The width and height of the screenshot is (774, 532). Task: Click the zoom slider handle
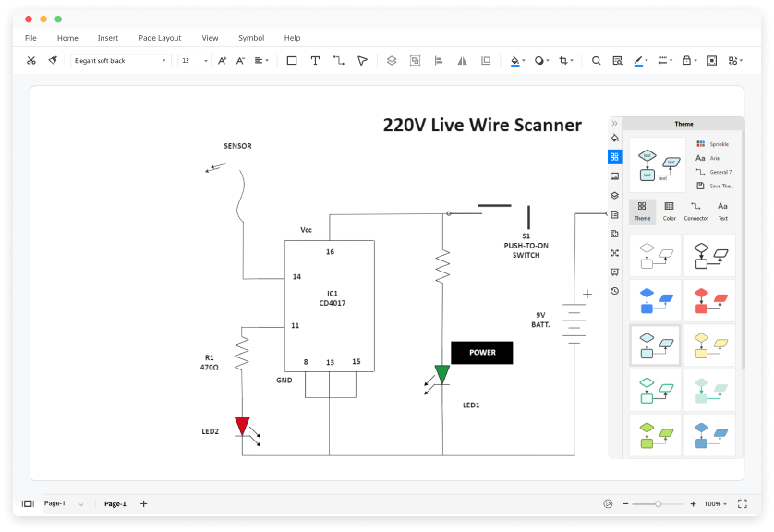click(x=658, y=504)
